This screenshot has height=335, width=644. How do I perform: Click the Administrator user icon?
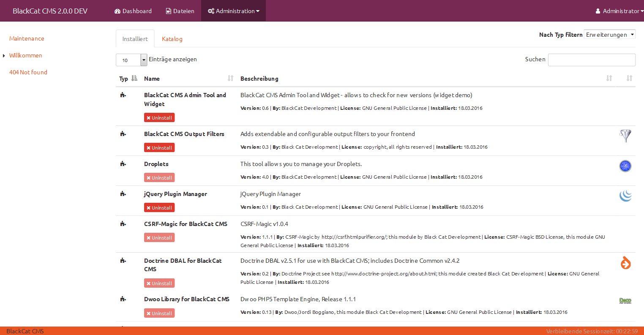point(598,11)
